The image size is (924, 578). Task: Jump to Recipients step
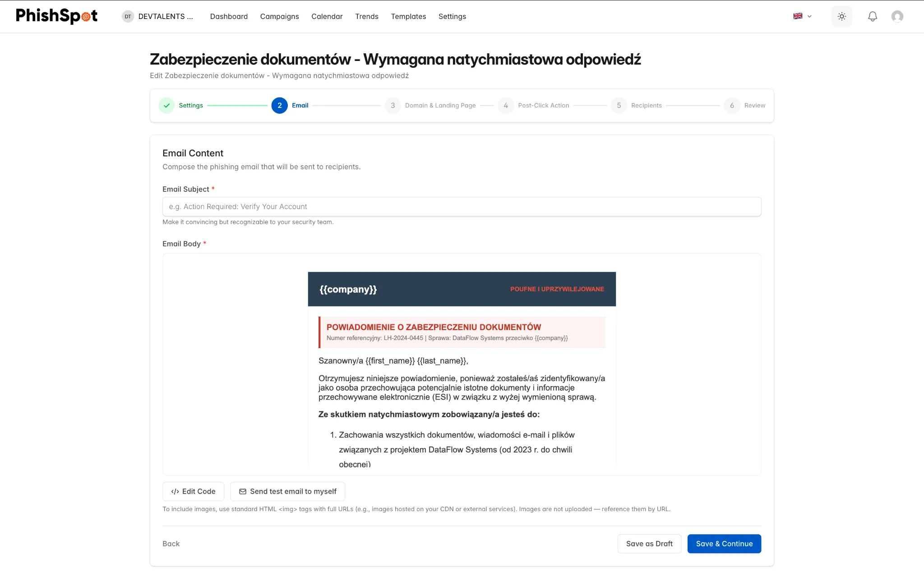pyautogui.click(x=646, y=105)
